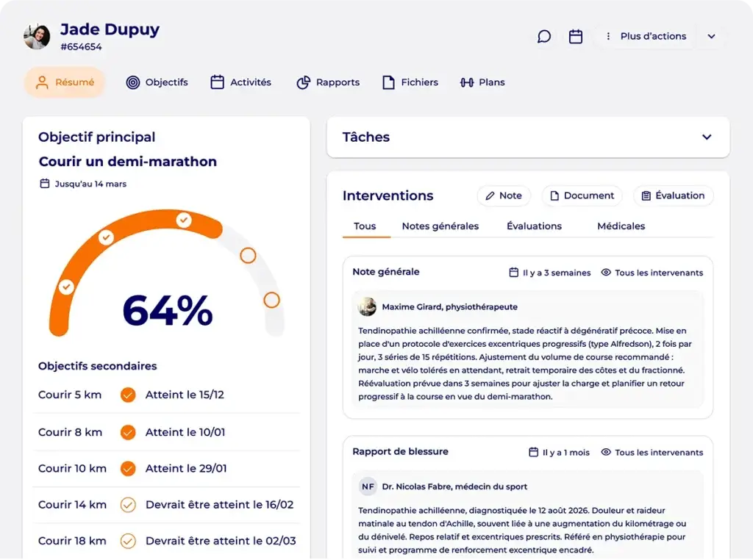Image resolution: width=753 pixels, height=560 pixels.
Task: Toggle the Courir 10 km checkmark
Action: click(128, 469)
